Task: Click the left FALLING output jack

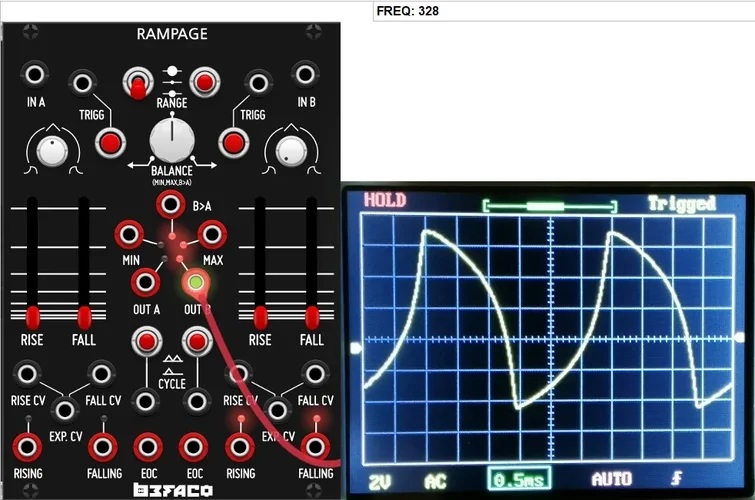Action: pos(103,447)
